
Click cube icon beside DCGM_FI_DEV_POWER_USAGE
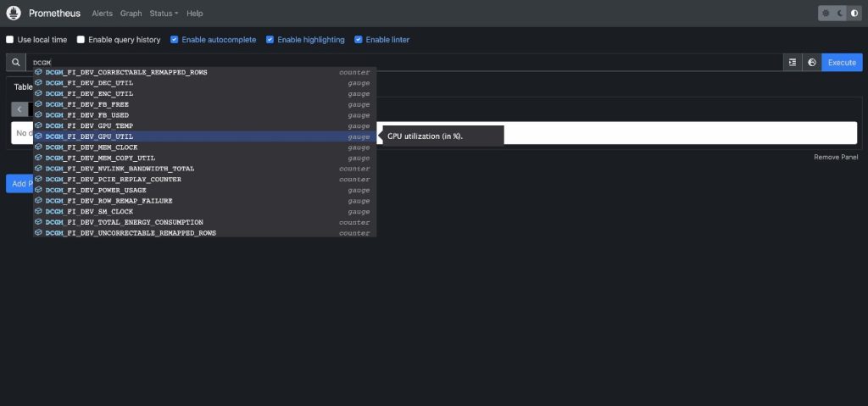click(38, 190)
